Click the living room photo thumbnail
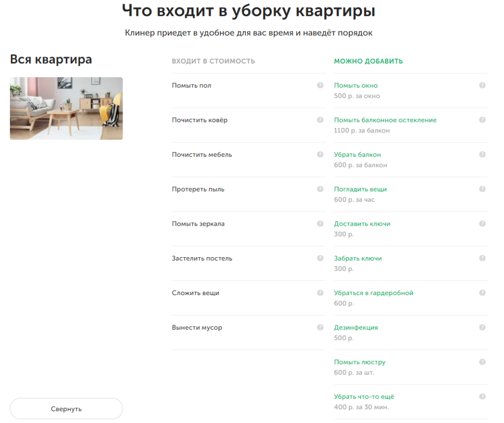Image resolution: width=504 pixels, height=423 pixels. coord(66,108)
